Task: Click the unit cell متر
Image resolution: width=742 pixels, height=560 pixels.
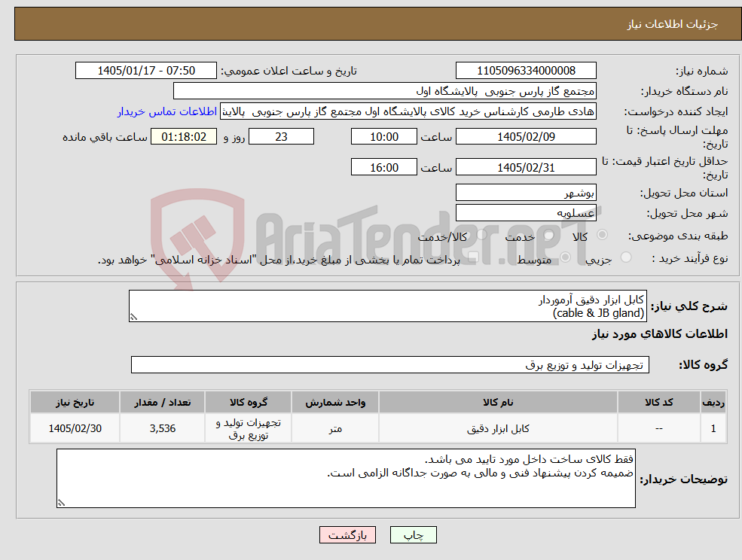Action: click(x=335, y=428)
